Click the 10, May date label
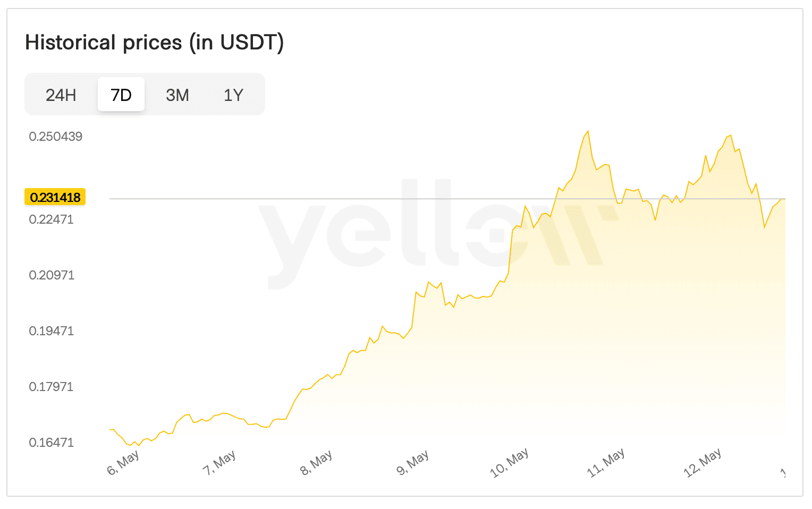Viewport: 812px width, 509px height. coord(510,462)
